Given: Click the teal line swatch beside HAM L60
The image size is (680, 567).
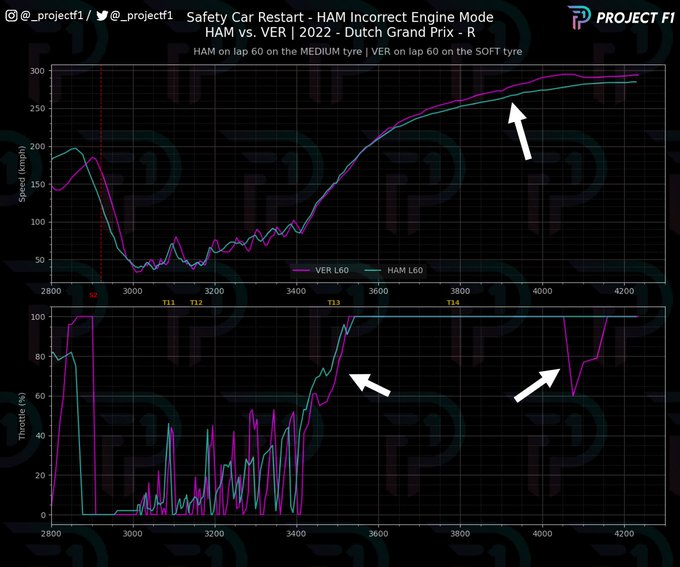Looking at the screenshot, I should 373,270.
